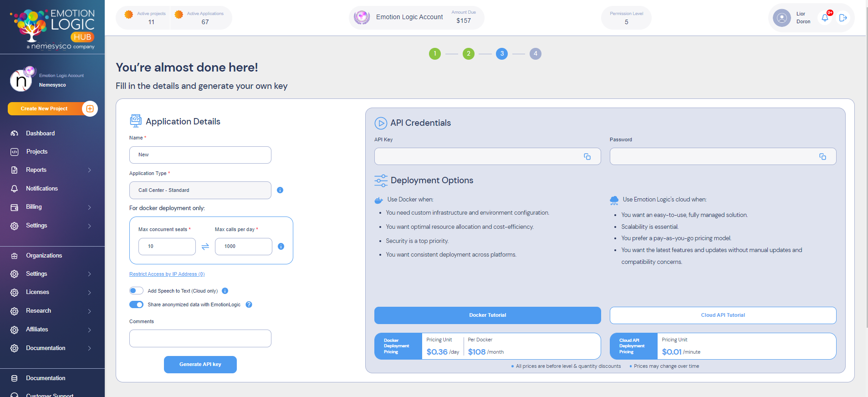Click the Max concurrent seats field

[x=167, y=247]
